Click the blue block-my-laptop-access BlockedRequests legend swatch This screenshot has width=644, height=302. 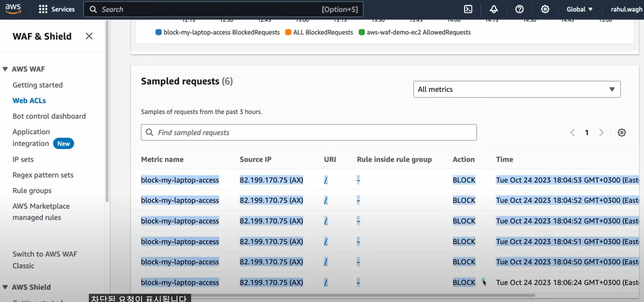pyautogui.click(x=159, y=32)
